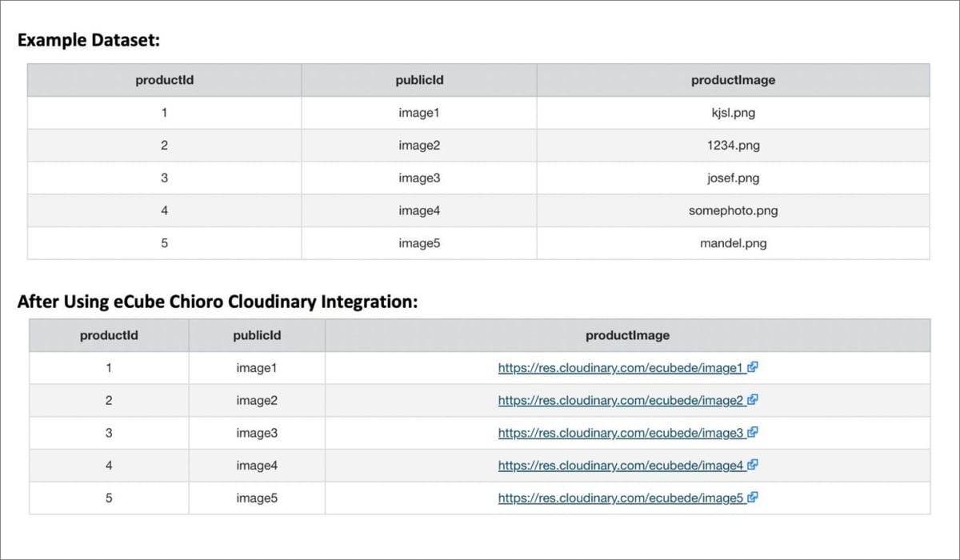Click external link icon beside image4 URL

752,465
